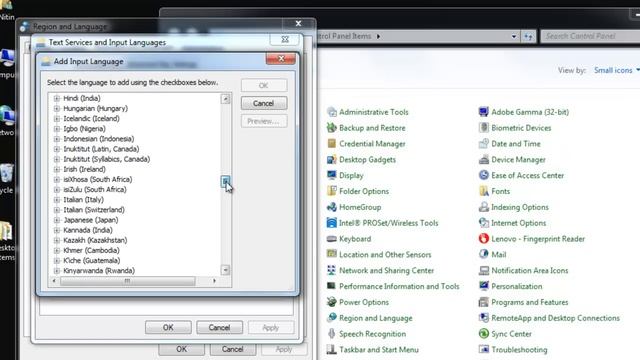Image resolution: width=640 pixels, height=360 pixels.
Task: Expand the Icelandic (Iceland) node
Action: (x=57, y=119)
